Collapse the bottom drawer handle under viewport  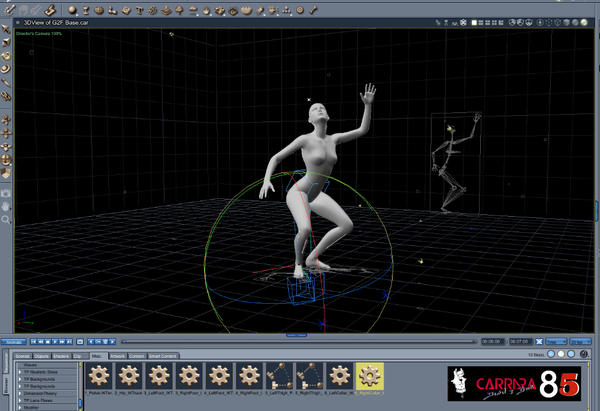click(297, 335)
